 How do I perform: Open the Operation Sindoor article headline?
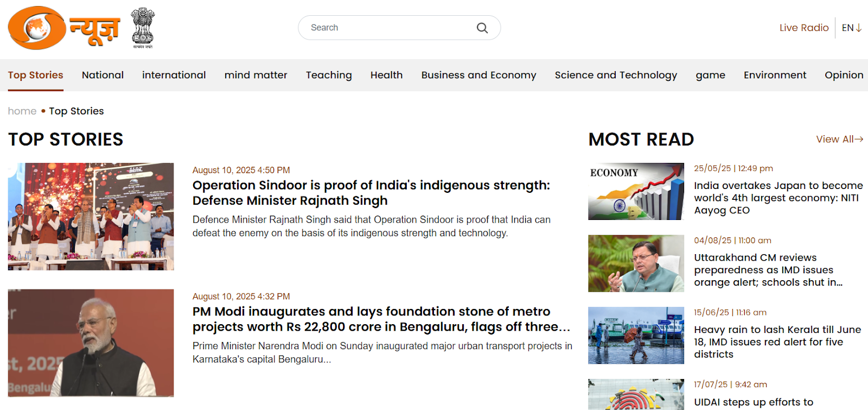[371, 193]
